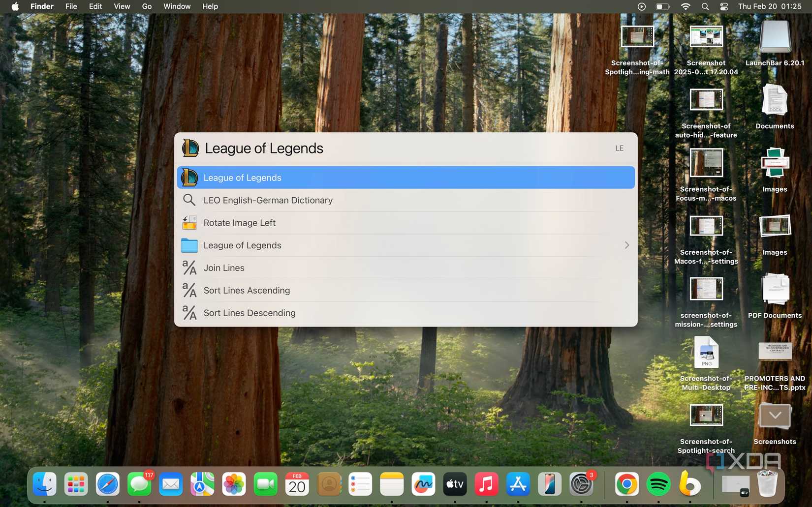The height and width of the screenshot is (507, 812).
Task: Open the Window menu in the menu bar
Action: pyautogui.click(x=177, y=6)
